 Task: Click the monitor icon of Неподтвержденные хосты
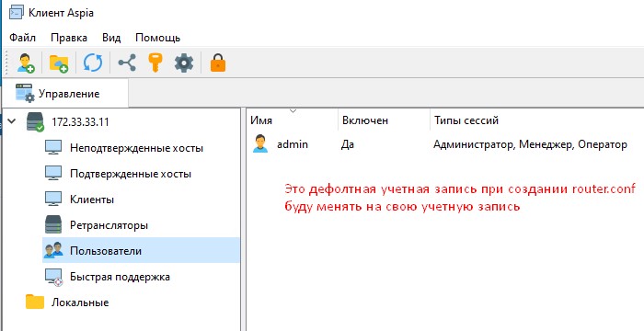(53, 147)
